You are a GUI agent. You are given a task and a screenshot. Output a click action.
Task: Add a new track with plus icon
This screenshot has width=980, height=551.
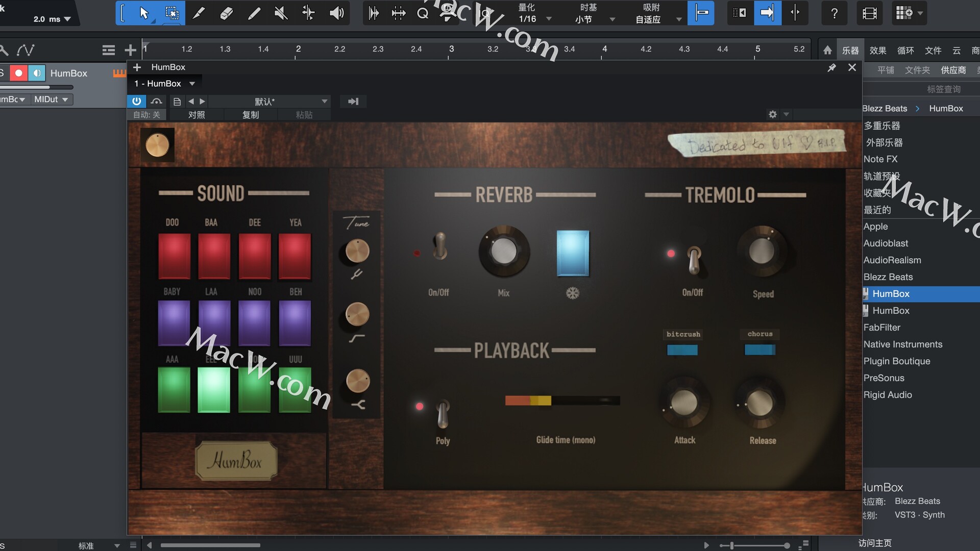point(130,50)
